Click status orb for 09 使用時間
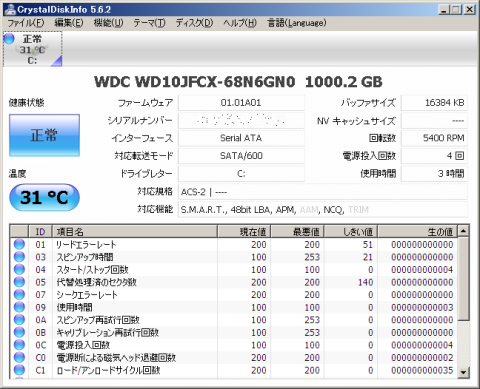This screenshot has height=389, width=480. [19, 307]
